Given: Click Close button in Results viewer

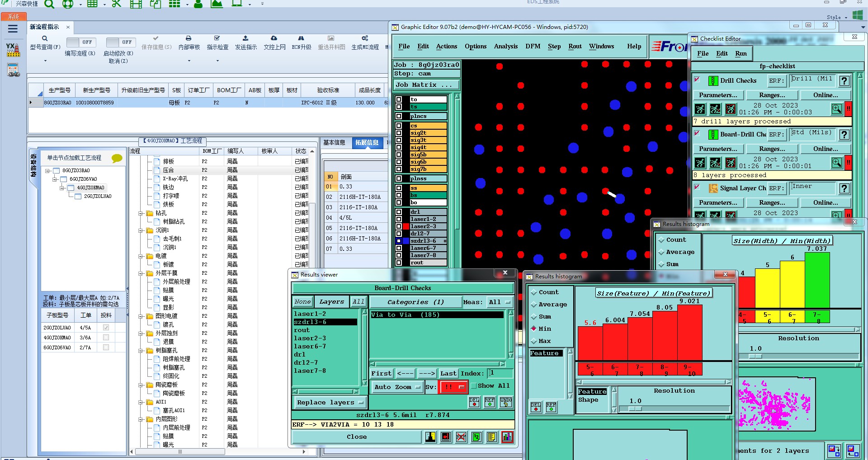Looking at the screenshot, I should (x=357, y=437).
